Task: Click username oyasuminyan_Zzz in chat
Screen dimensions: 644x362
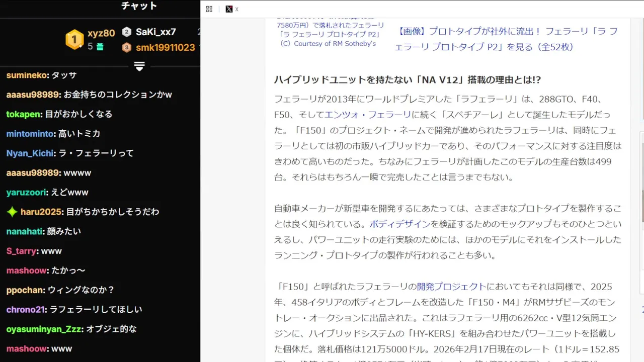Action: (44, 329)
